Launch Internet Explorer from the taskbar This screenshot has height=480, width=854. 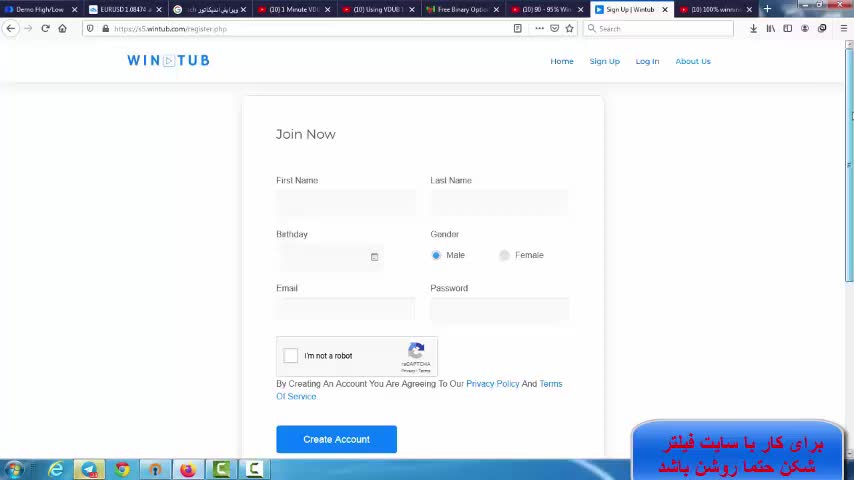(x=56, y=469)
